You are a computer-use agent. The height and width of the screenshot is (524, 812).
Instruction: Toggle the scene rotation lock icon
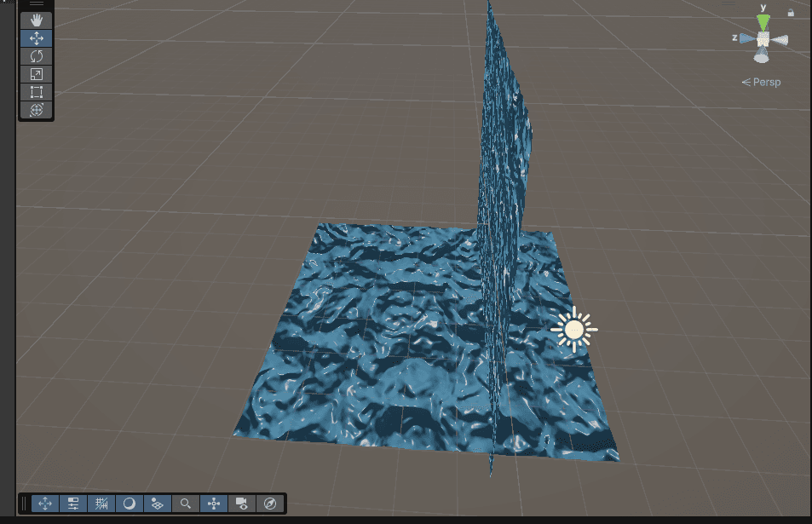pos(791,13)
